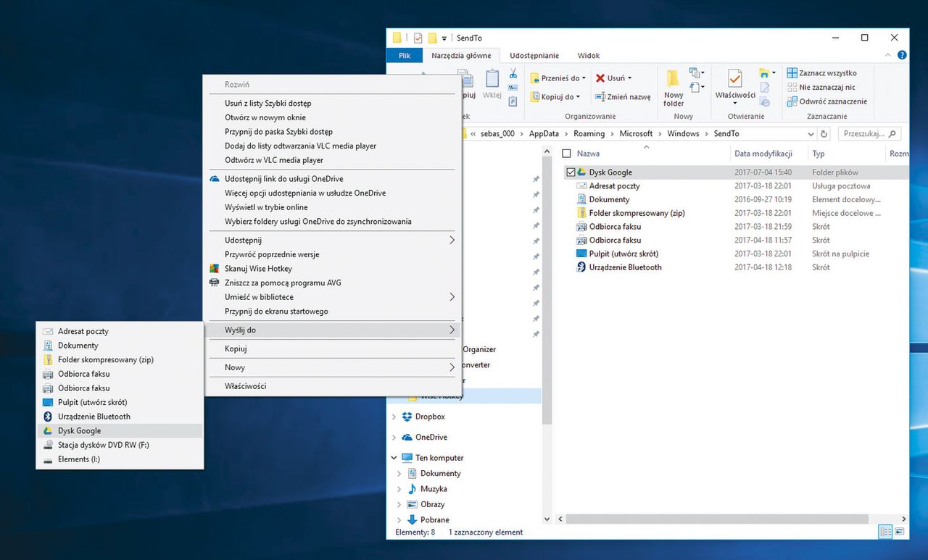The image size is (928, 560).
Task: Expand the Dropbox tree node
Action: (394, 417)
